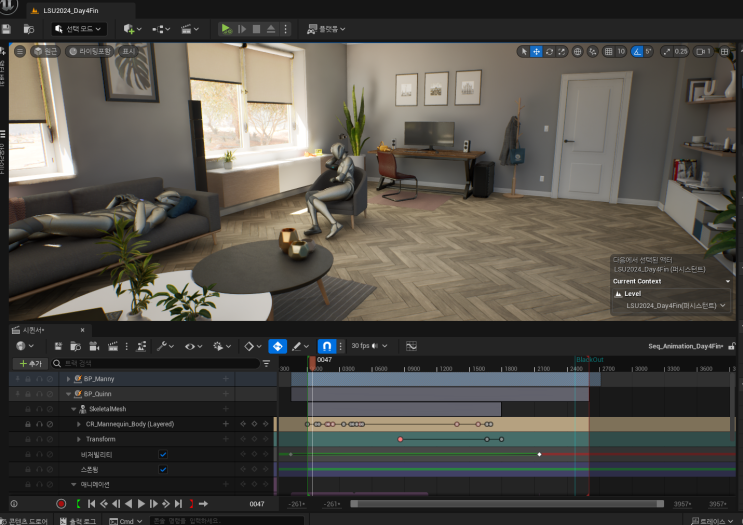The image size is (743, 525).
Task: Open the sequencer curve editor icon
Action: pos(411,346)
